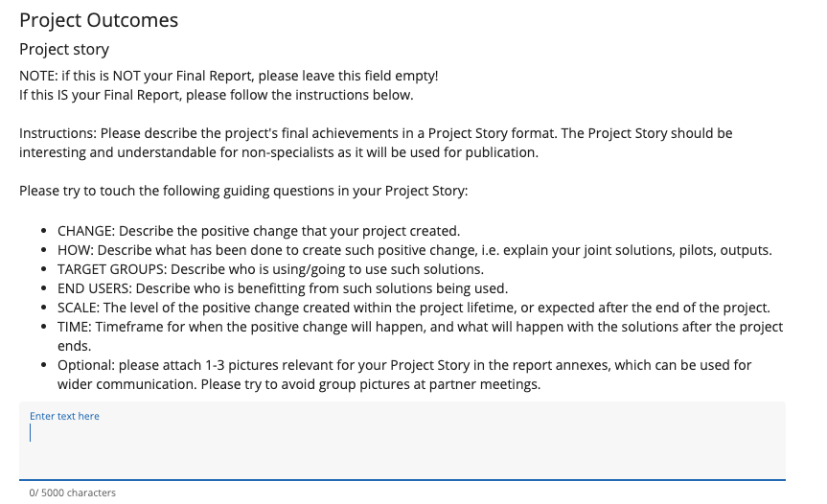The image size is (827, 504).
Task: Click the 'wider communication' line about group pictures
Action: pyautogui.click(x=299, y=384)
